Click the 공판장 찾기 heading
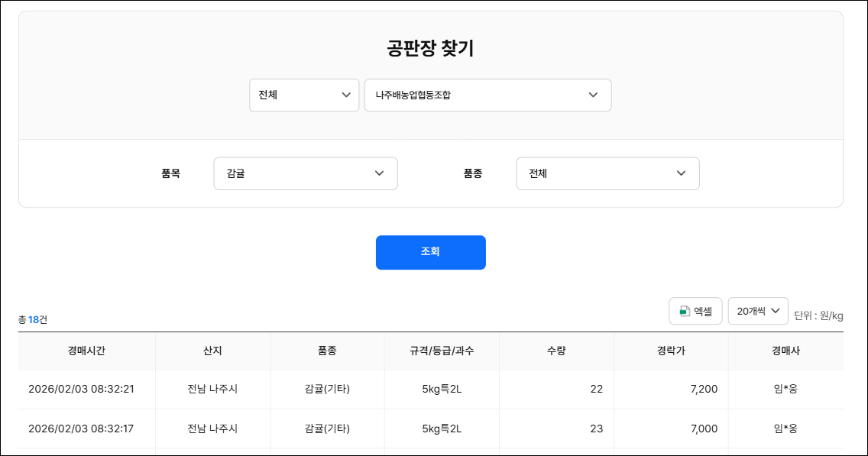Image resolution: width=868 pixels, height=456 pixels. tap(431, 48)
